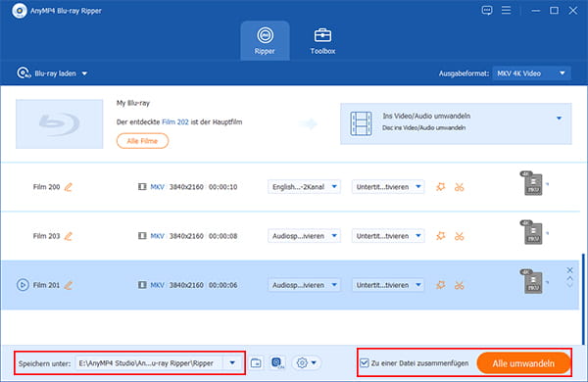Open the feedback message icon
588x382 pixels.
point(487,11)
